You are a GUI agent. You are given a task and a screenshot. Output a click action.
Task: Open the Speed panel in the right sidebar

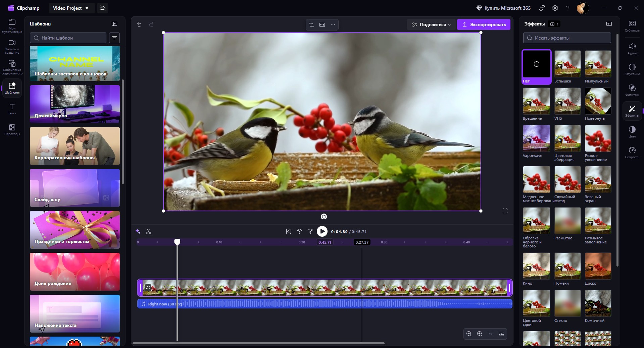point(632,153)
